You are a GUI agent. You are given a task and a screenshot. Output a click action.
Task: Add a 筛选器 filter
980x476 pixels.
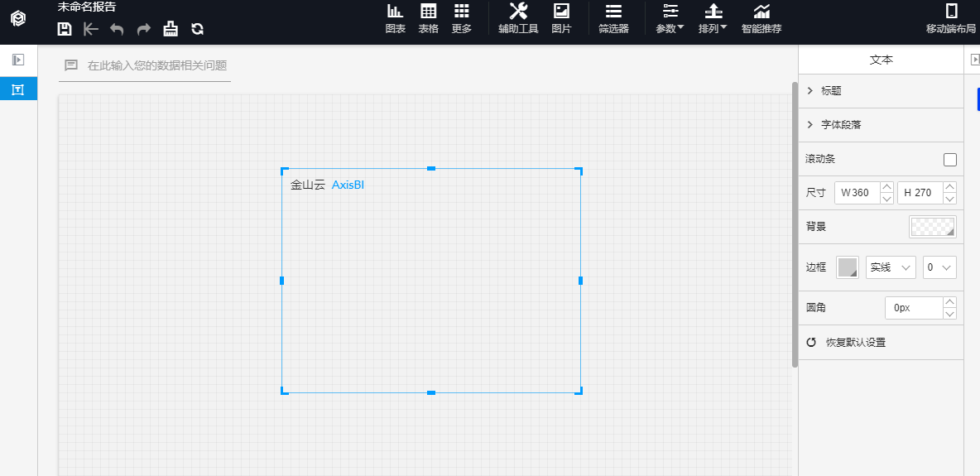point(613,19)
